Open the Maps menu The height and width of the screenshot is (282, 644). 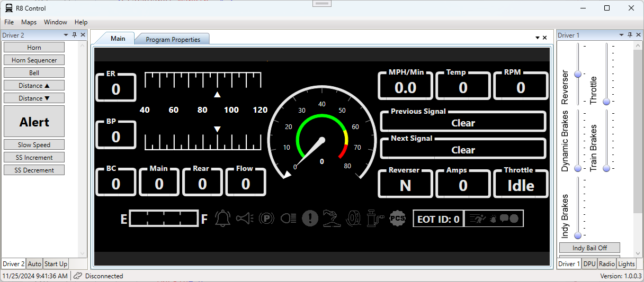point(29,22)
